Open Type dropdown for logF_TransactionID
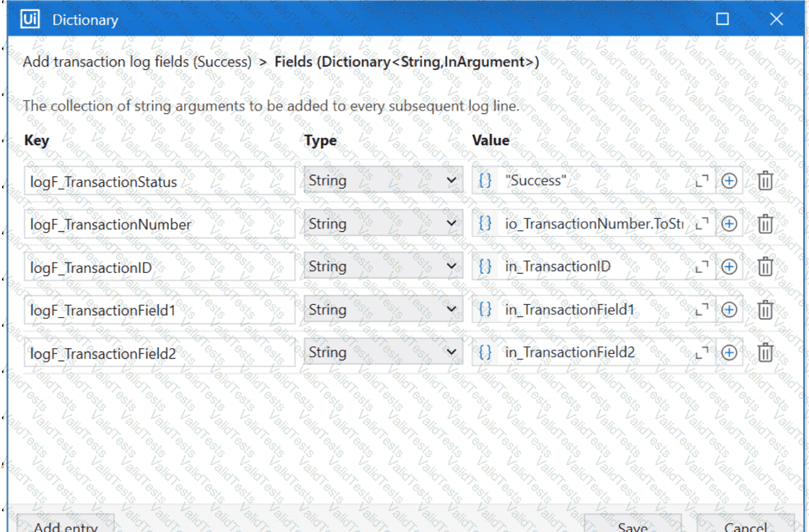 (383, 266)
